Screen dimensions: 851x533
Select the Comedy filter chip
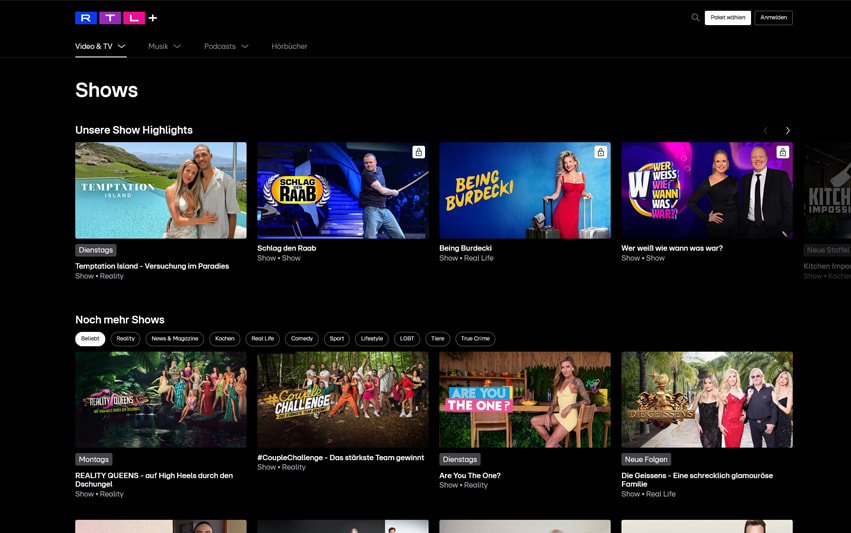(302, 339)
